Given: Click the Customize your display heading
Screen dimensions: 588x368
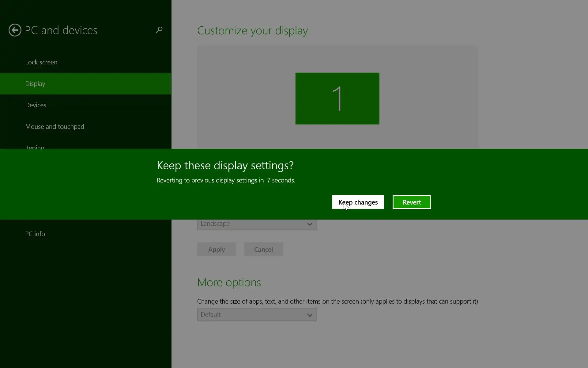Looking at the screenshot, I should pyautogui.click(x=252, y=31).
